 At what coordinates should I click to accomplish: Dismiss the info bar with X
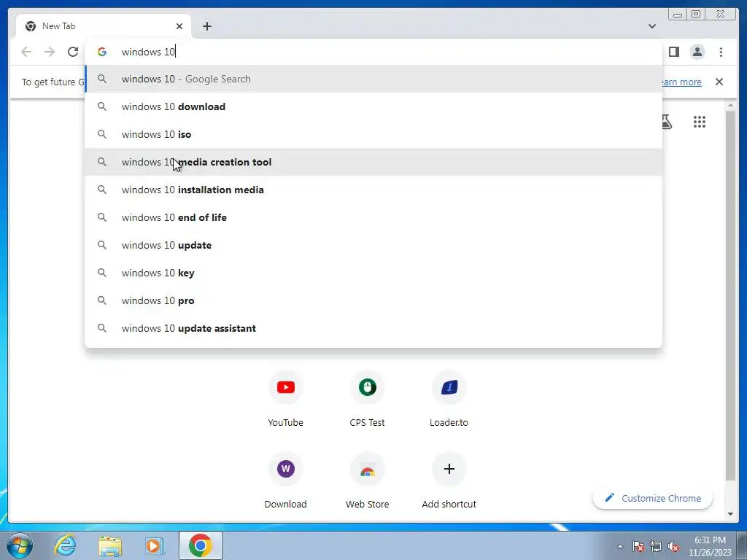tap(719, 82)
